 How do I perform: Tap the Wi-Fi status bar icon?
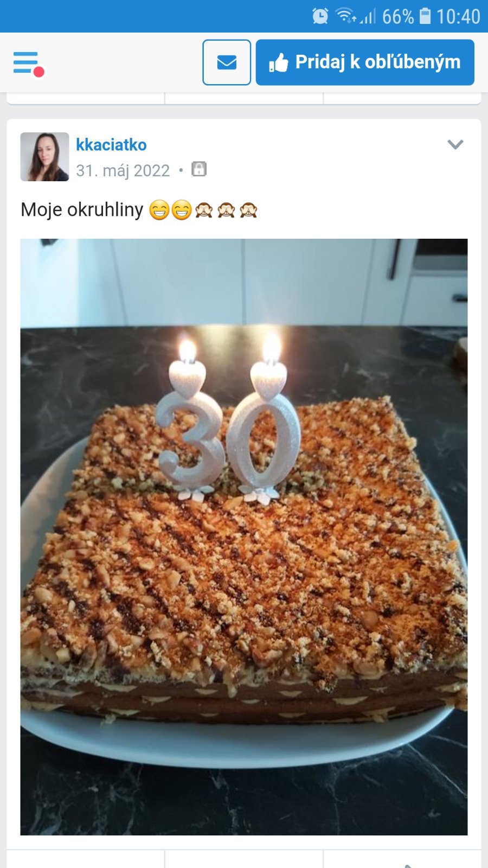click(x=345, y=16)
